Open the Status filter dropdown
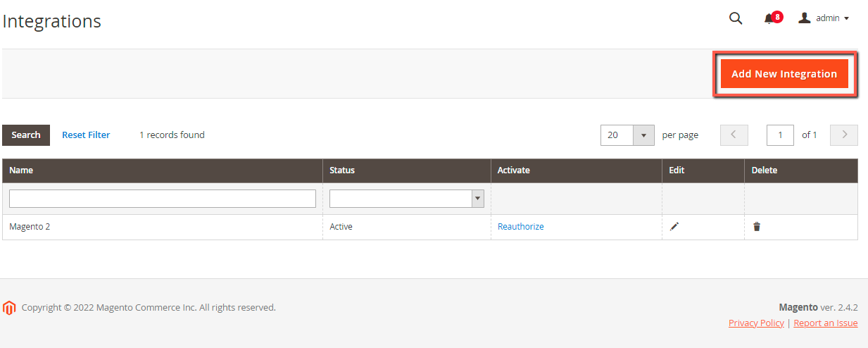 click(x=407, y=199)
